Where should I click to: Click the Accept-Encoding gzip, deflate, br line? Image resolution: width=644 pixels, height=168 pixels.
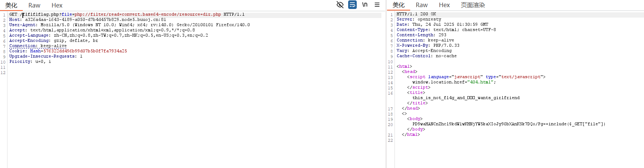[x=54, y=41]
